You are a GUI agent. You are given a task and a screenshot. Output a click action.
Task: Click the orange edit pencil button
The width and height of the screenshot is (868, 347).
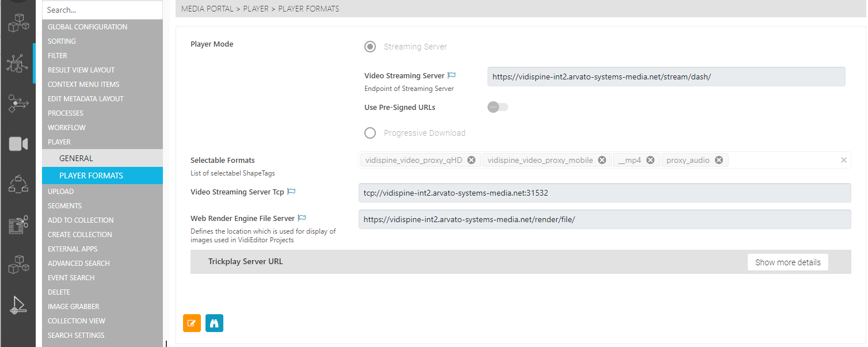pyautogui.click(x=192, y=323)
